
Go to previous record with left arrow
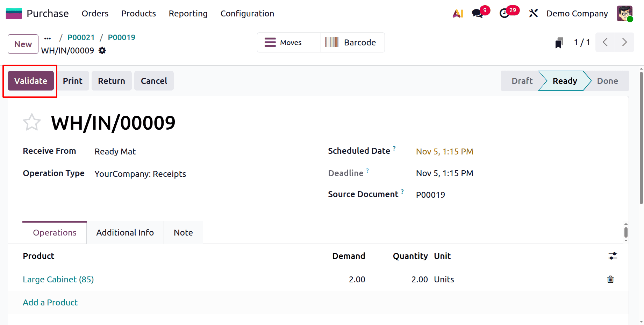[605, 42]
